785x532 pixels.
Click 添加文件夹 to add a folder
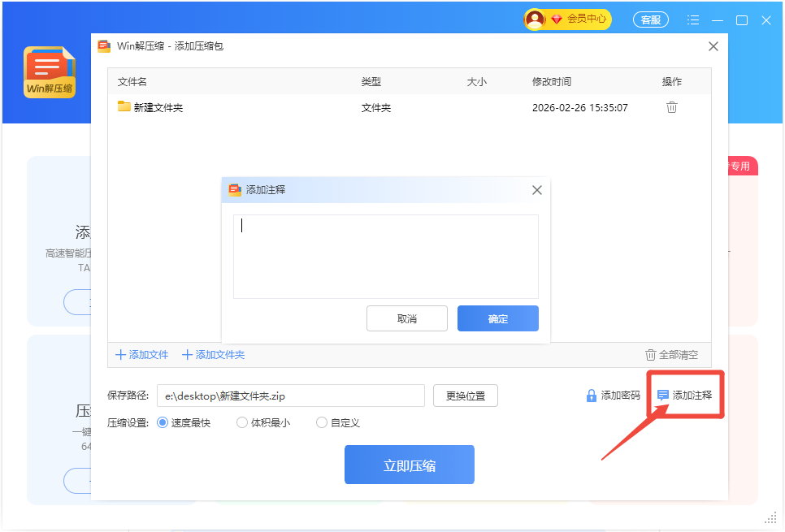click(213, 355)
